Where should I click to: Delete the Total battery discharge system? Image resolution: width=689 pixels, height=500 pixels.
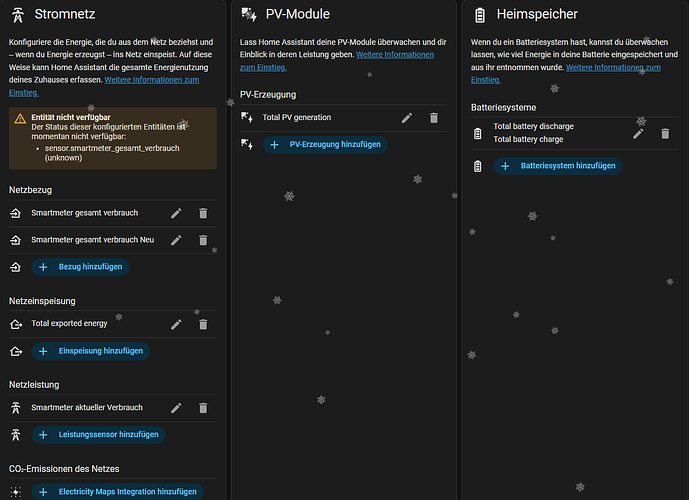tap(665, 133)
